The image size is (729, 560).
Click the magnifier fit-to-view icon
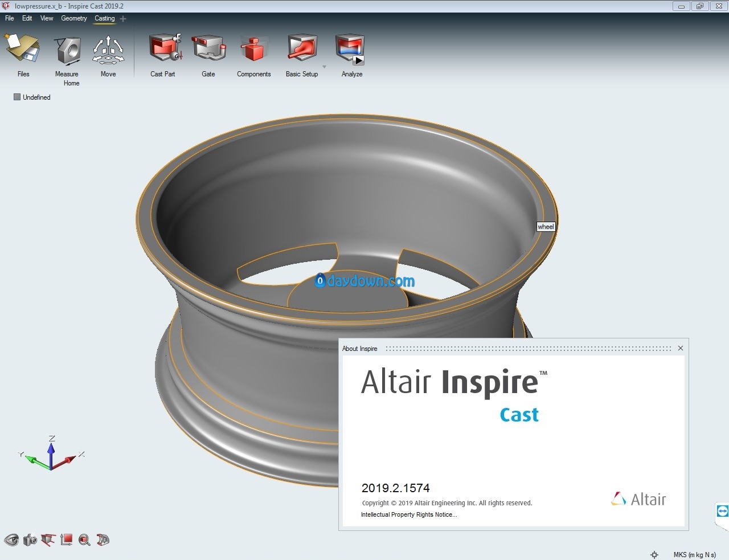point(84,539)
